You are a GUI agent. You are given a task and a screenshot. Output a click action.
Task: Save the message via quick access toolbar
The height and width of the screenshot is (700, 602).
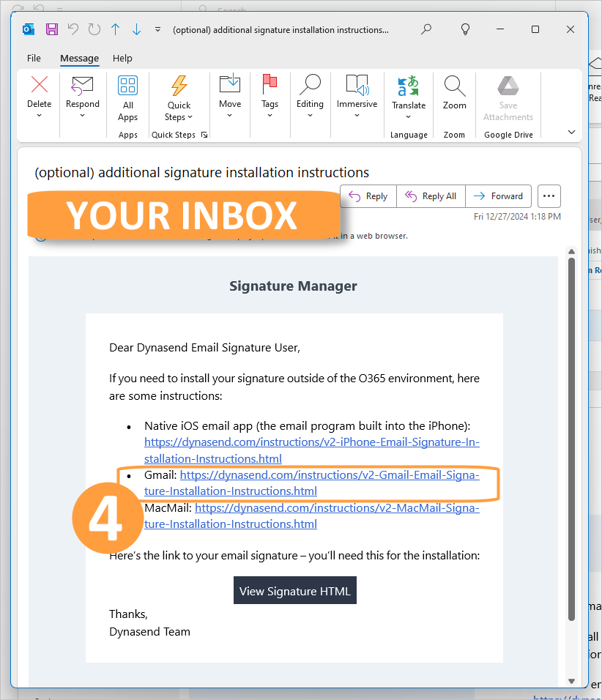(51, 29)
